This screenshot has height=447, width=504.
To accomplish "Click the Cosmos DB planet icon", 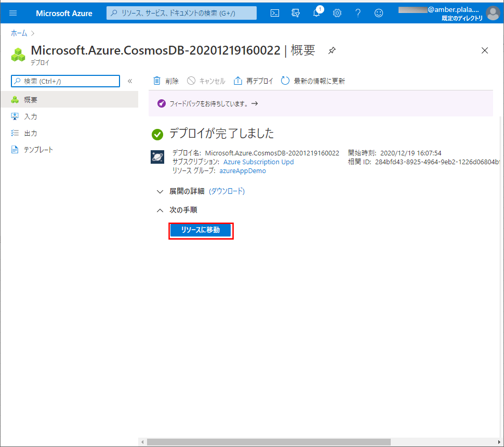I will (157, 157).
